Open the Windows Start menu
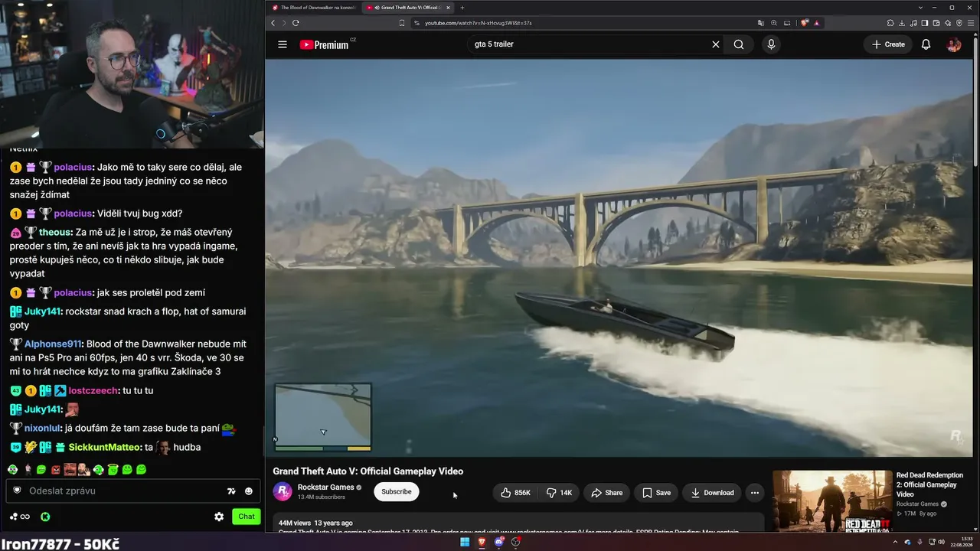 [x=465, y=543]
